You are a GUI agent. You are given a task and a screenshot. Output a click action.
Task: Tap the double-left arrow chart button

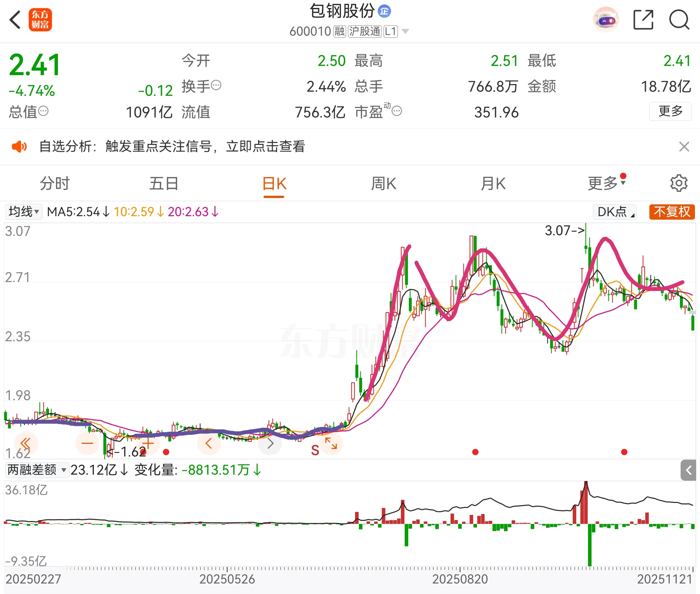(x=26, y=443)
